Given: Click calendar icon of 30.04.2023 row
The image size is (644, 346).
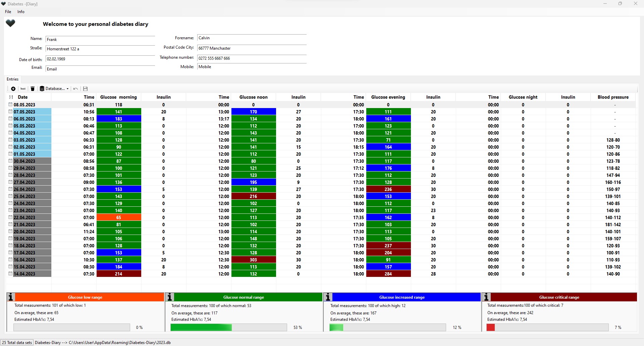Looking at the screenshot, I should point(10,161).
